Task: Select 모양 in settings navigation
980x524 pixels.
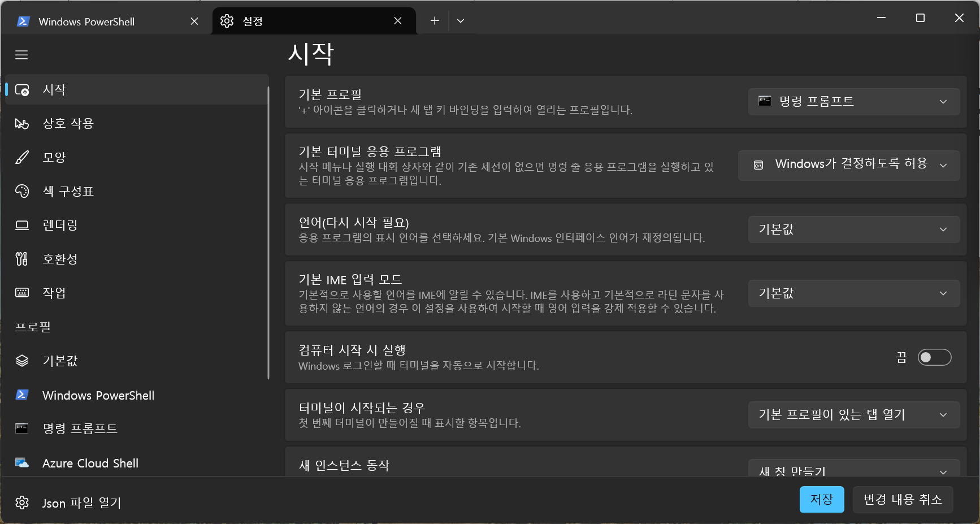Action: point(137,158)
